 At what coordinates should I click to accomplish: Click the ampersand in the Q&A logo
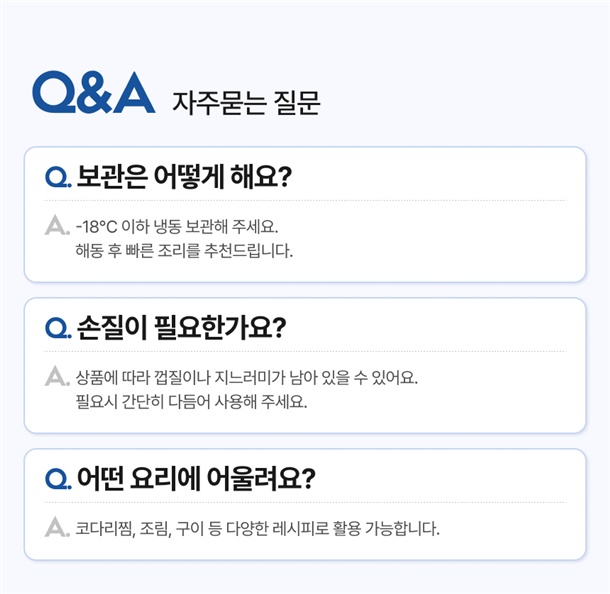tap(95, 93)
